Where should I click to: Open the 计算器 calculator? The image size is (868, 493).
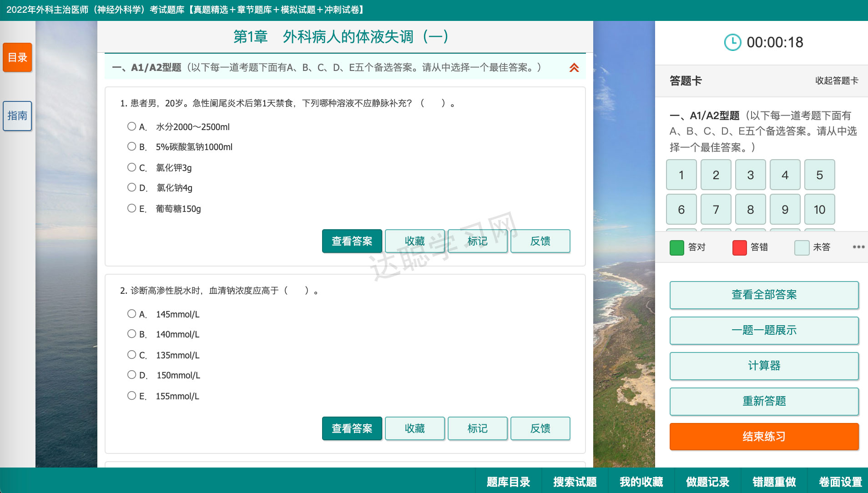pyautogui.click(x=764, y=366)
